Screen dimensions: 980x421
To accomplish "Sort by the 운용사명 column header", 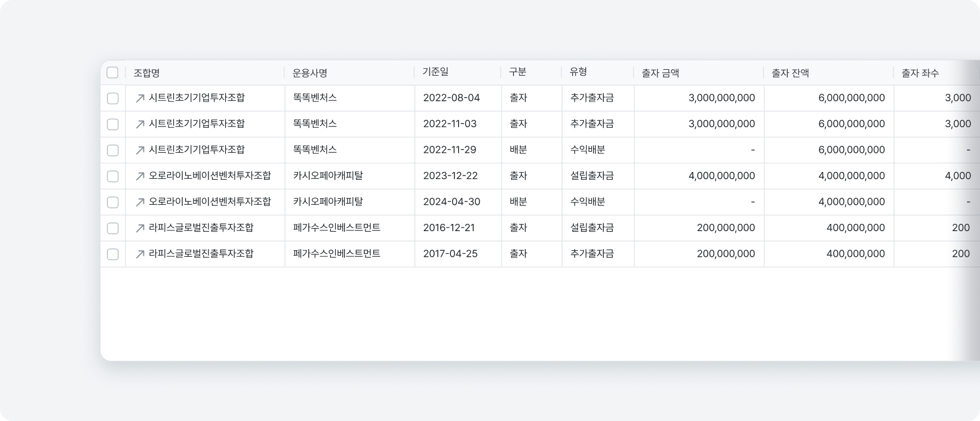I will tap(310, 73).
